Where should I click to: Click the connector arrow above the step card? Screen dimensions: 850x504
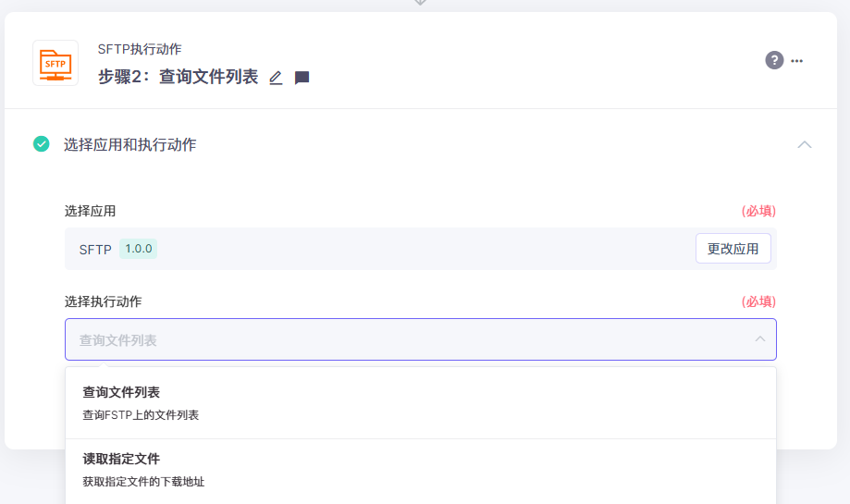click(x=420, y=3)
